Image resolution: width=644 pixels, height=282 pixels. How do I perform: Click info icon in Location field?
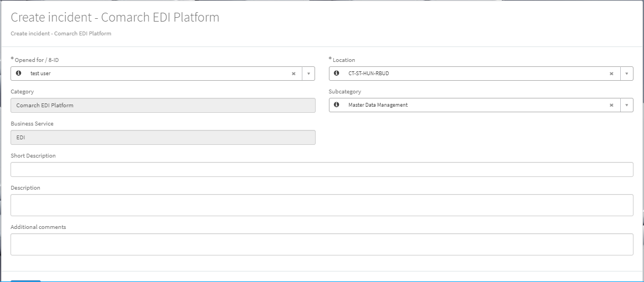tap(337, 73)
